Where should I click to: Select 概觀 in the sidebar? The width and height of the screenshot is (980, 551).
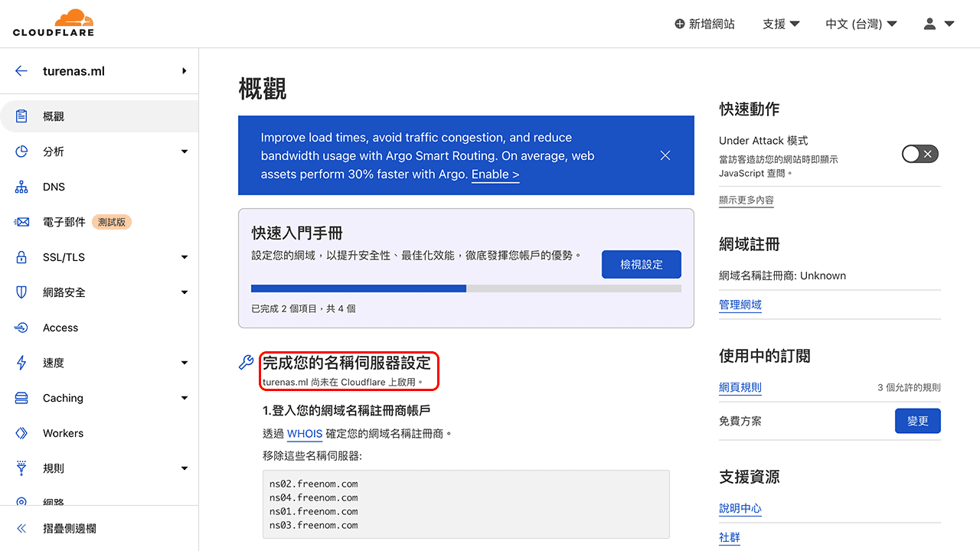point(54,116)
